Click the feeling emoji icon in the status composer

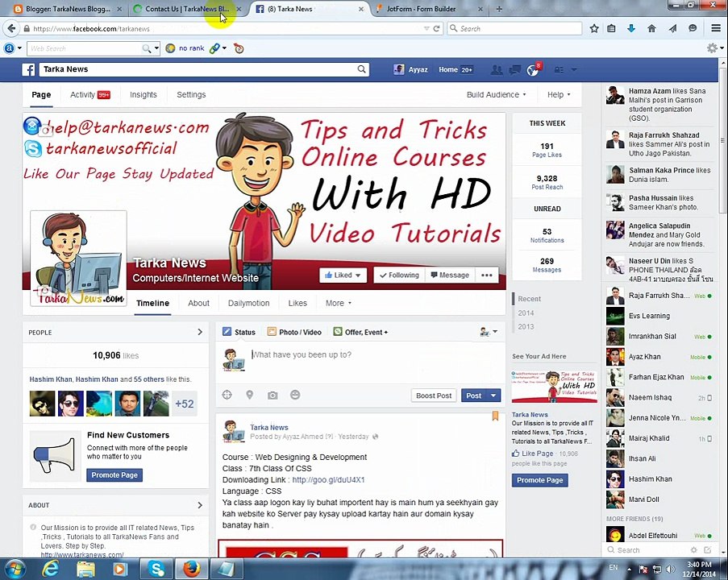(295, 395)
